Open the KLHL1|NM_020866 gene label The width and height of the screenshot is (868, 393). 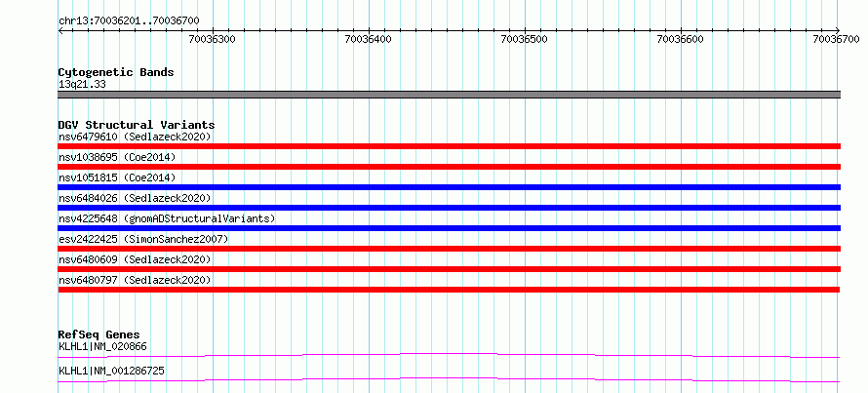point(102,347)
